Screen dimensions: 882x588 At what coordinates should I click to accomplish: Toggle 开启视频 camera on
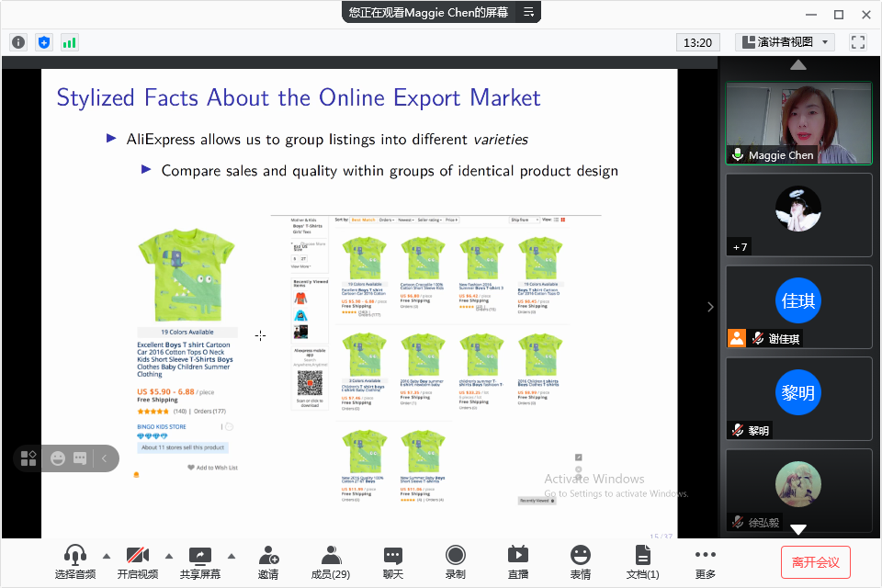(137, 562)
